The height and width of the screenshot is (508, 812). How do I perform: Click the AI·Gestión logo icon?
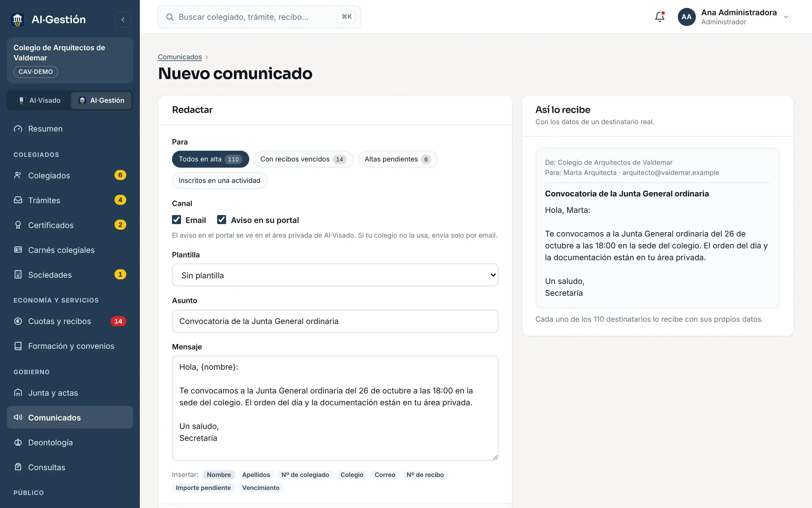(17, 19)
